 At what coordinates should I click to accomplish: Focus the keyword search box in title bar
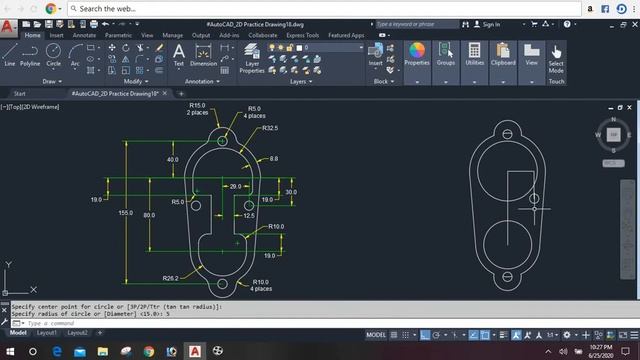pos(417,24)
